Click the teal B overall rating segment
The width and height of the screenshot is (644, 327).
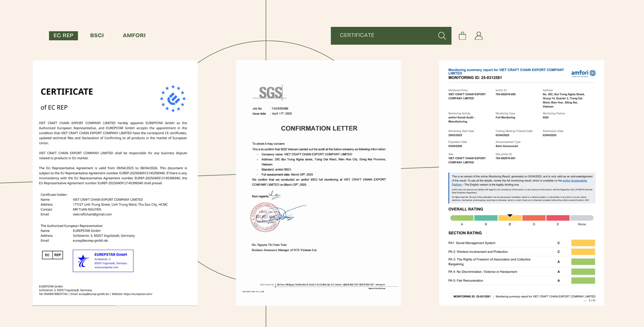pyautogui.click(x=486, y=218)
